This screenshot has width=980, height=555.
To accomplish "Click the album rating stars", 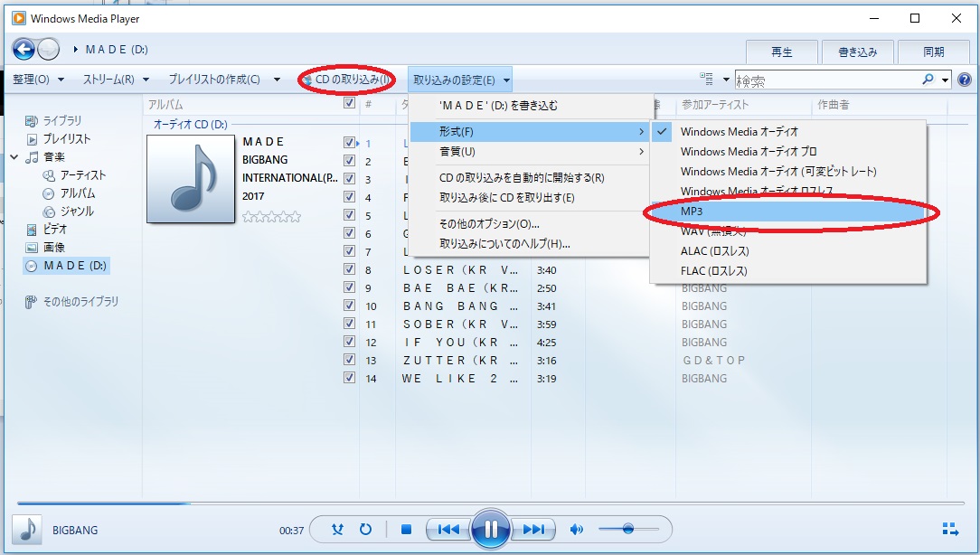I will pos(271,217).
